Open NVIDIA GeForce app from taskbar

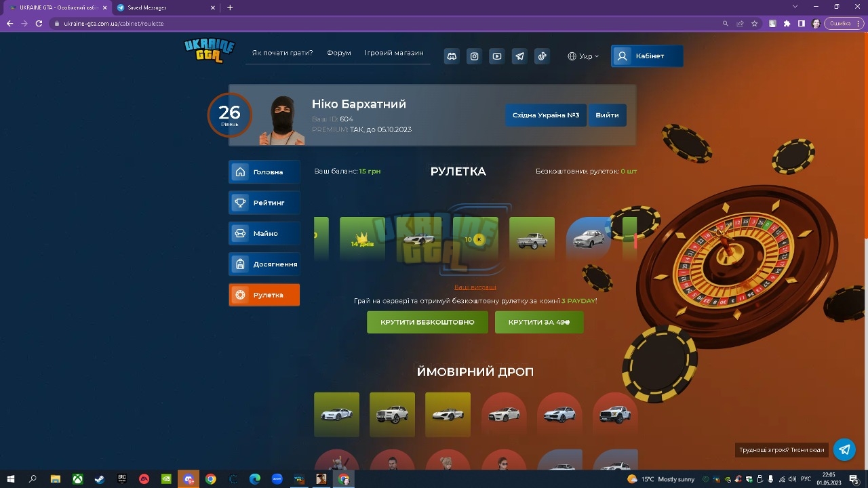(166, 479)
